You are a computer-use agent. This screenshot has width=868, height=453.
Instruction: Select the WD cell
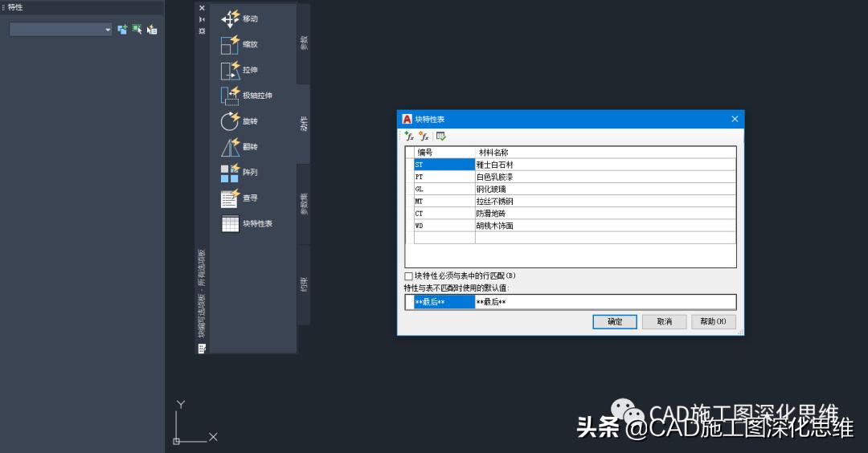click(444, 225)
